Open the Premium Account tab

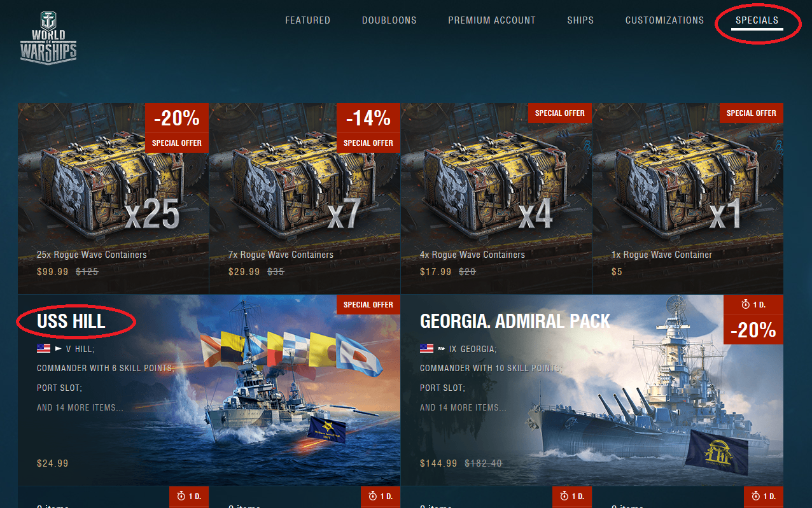pyautogui.click(x=492, y=20)
